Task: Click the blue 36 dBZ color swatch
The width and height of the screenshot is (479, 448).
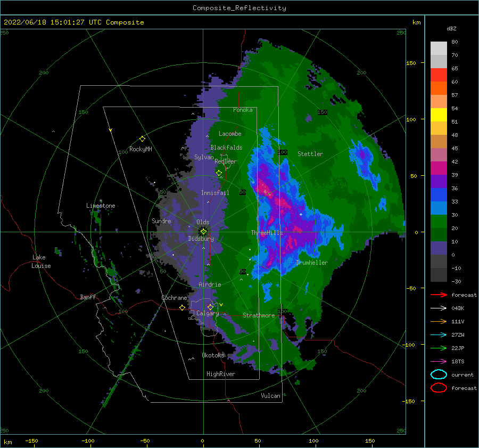Action: point(439,194)
